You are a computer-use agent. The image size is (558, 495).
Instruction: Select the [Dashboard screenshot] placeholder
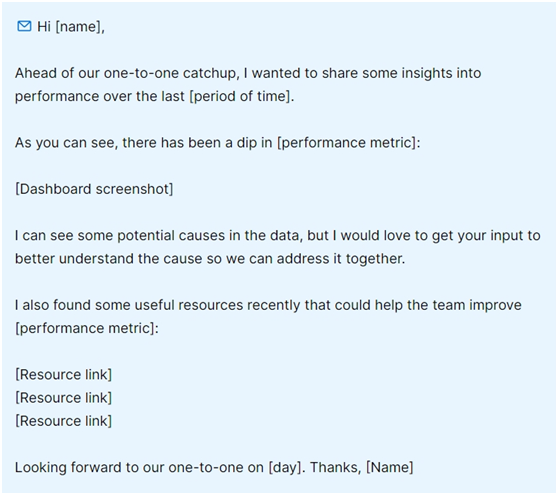coord(94,189)
